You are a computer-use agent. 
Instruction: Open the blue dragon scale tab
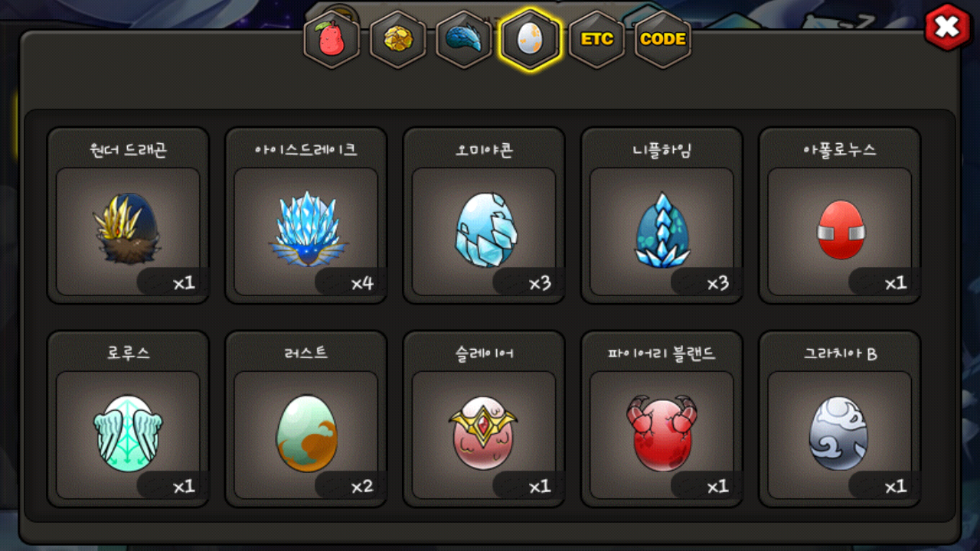[464, 39]
